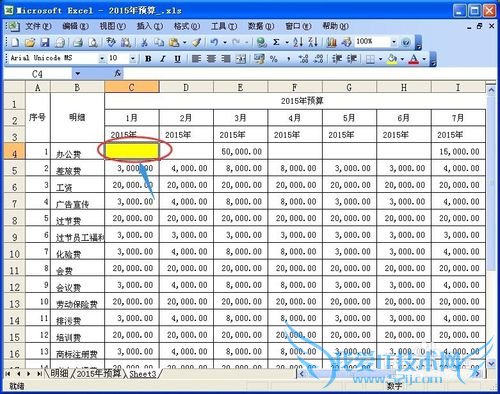Image resolution: width=500 pixels, height=394 pixels.
Task: Click the Name Box showing C4
Action: 37,73
